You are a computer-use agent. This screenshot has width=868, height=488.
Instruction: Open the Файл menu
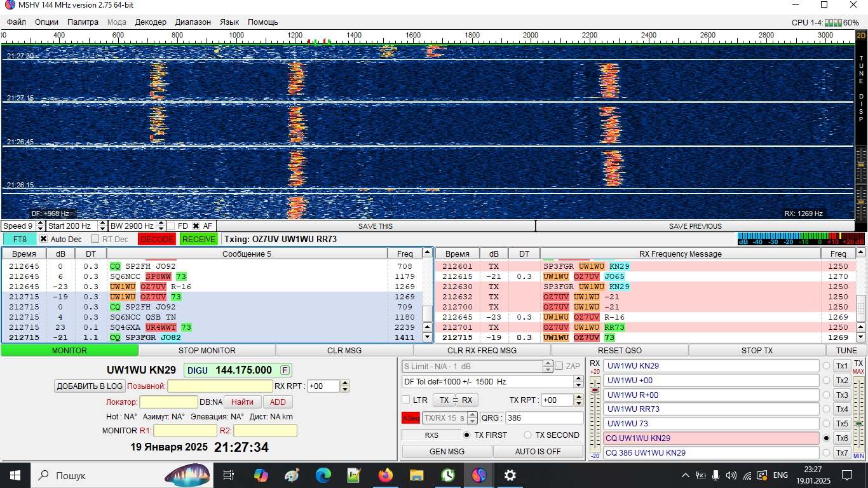tap(17, 22)
